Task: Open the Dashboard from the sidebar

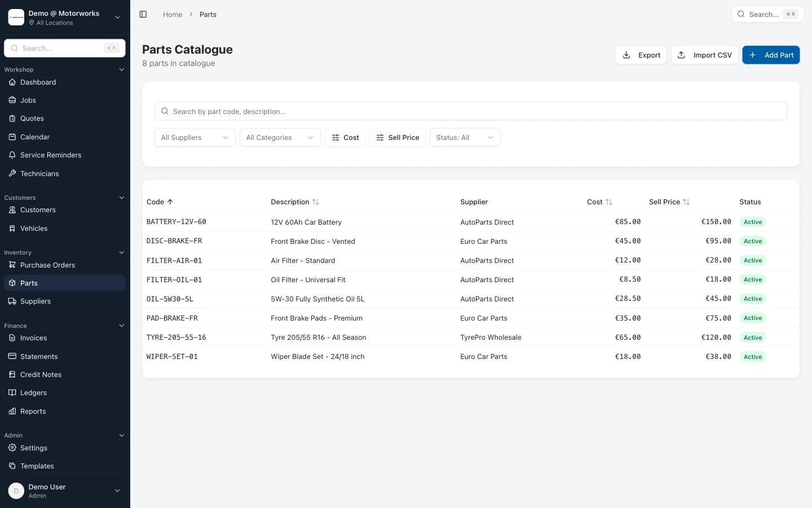Action: 38,82
